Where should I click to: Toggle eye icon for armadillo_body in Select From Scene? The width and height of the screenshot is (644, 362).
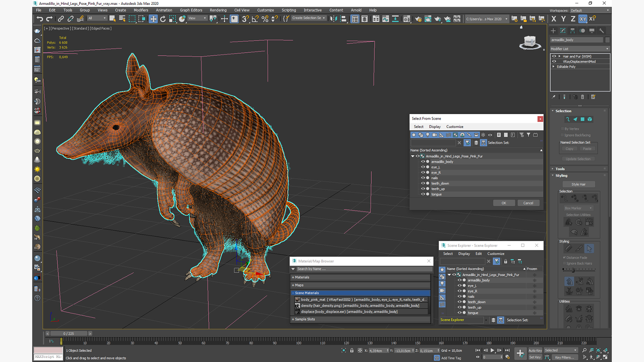click(x=423, y=162)
